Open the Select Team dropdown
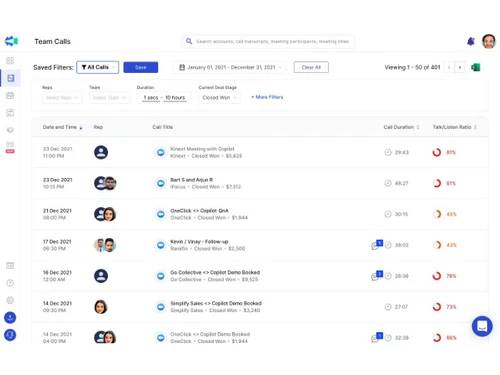500x375 pixels. coord(109,98)
